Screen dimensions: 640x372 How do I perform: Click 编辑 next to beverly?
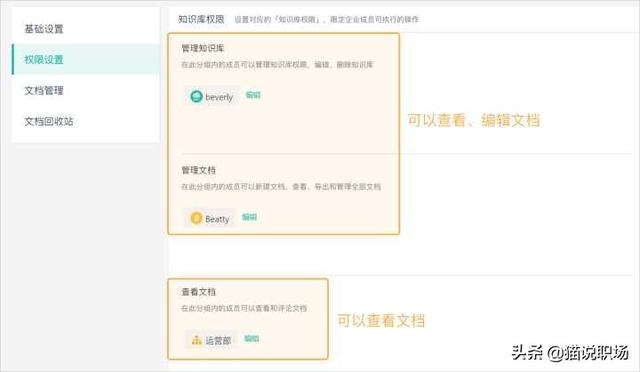pos(253,95)
